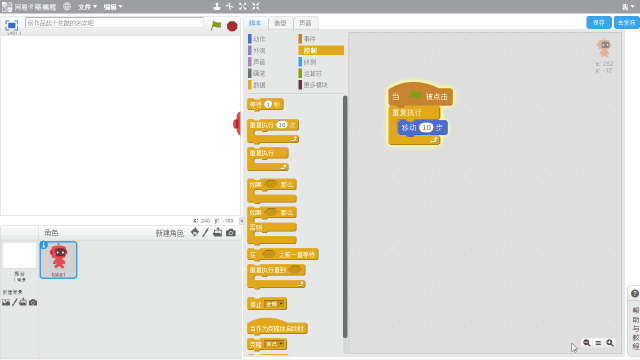Select the 控制 block category
Image resolution: width=640 pixels, height=360 pixels.
(321, 50)
